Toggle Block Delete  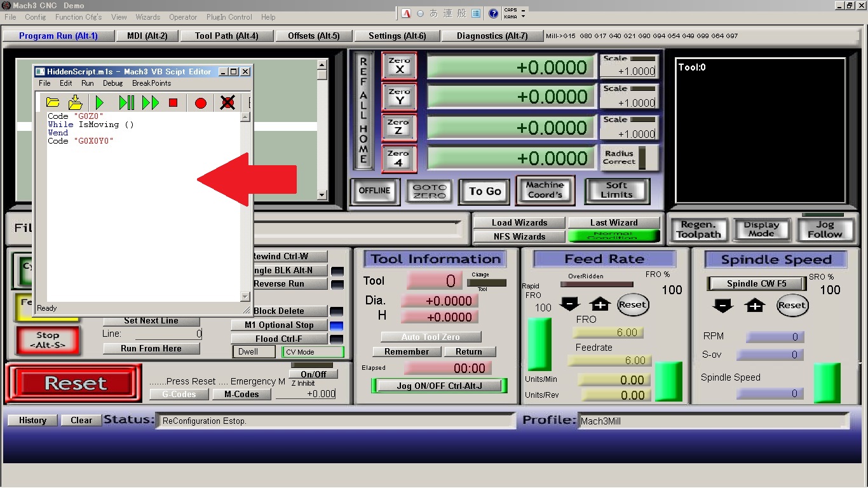[x=279, y=311]
